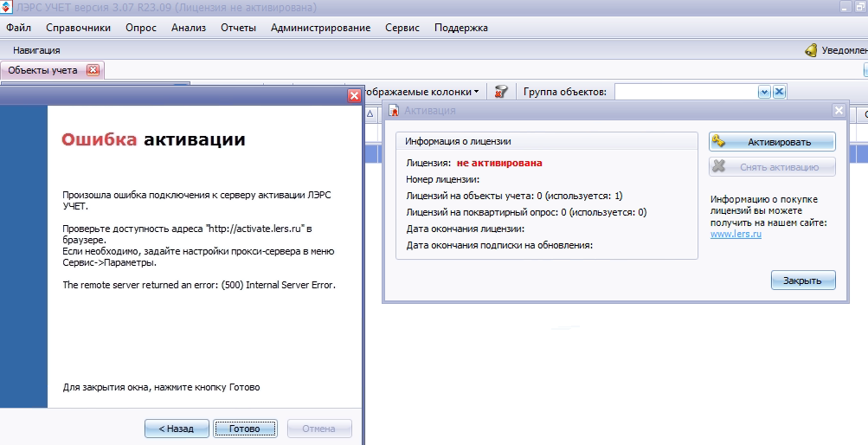
Task: Open the Опрос menu
Action: click(140, 28)
